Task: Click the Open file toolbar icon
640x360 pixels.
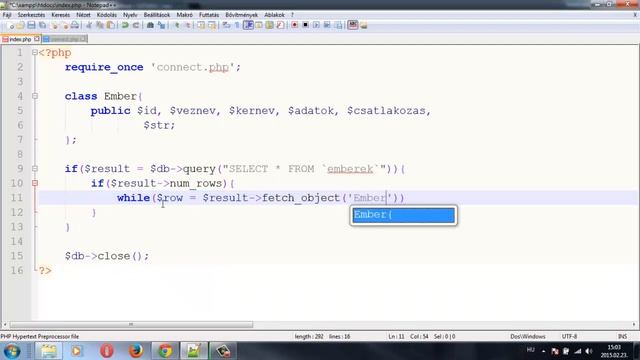Action: click(x=20, y=25)
